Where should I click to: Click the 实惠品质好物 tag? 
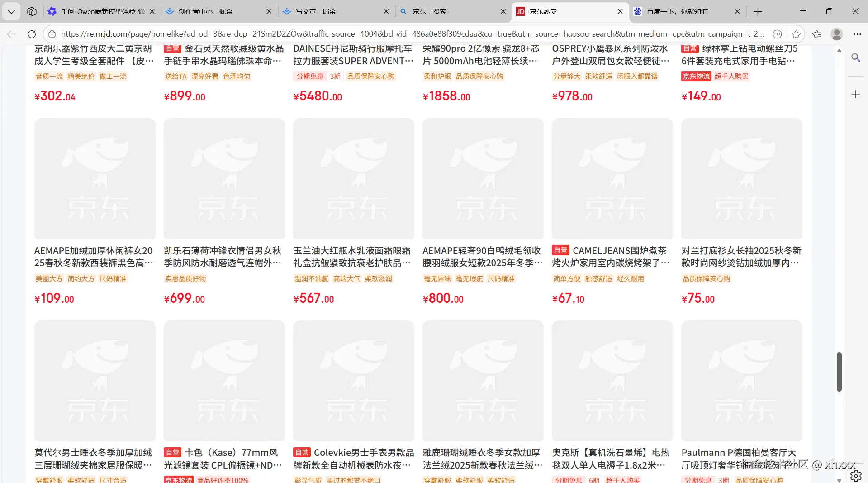pyautogui.click(x=185, y=278)
